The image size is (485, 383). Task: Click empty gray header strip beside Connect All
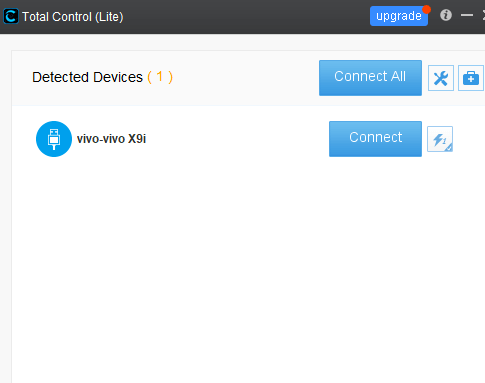point(245,78)
